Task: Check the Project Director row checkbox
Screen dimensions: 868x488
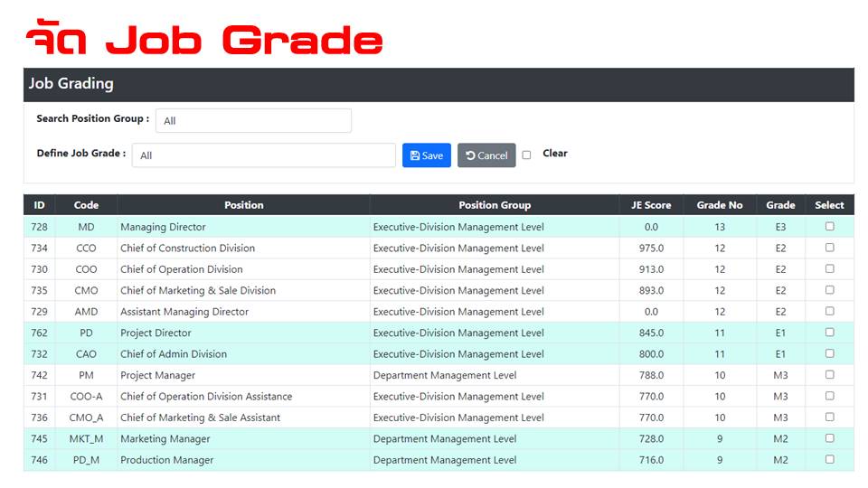Action: pos(829,332)
